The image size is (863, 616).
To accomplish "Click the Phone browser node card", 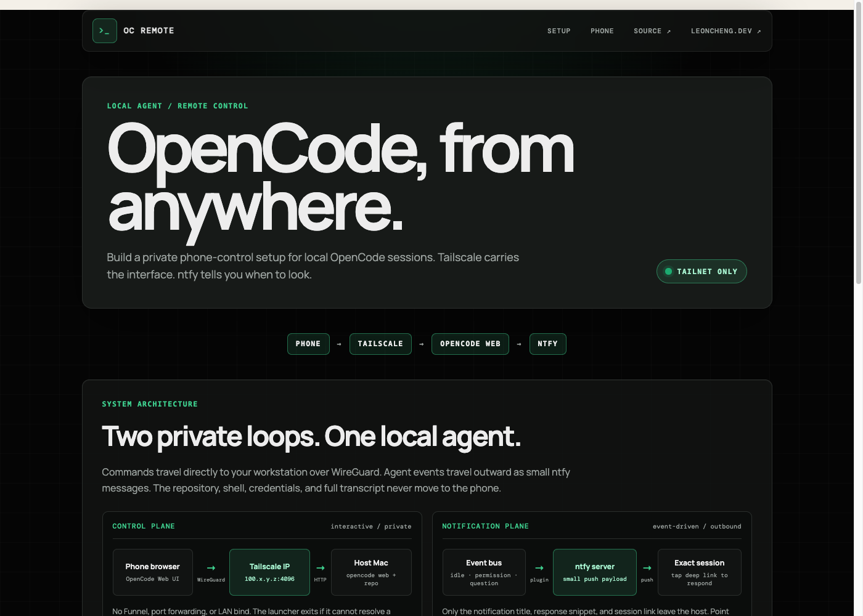I will [153, 572].
